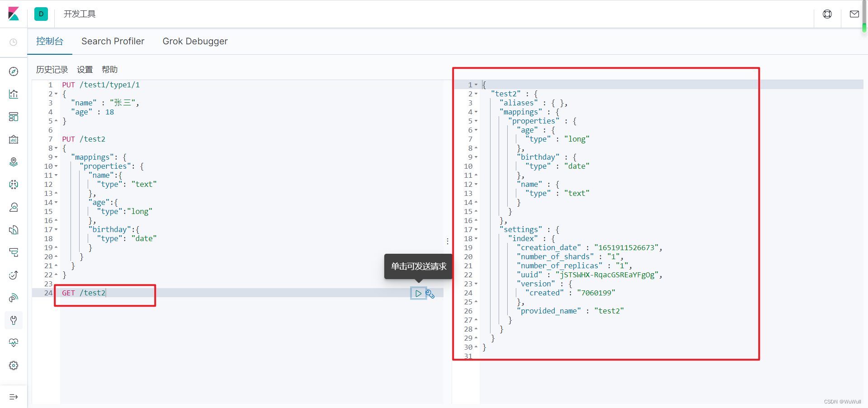Screen dimensions: 868x408
Task: Collapse mappings fold at editor line 9
Action: [x=56, y=157]
